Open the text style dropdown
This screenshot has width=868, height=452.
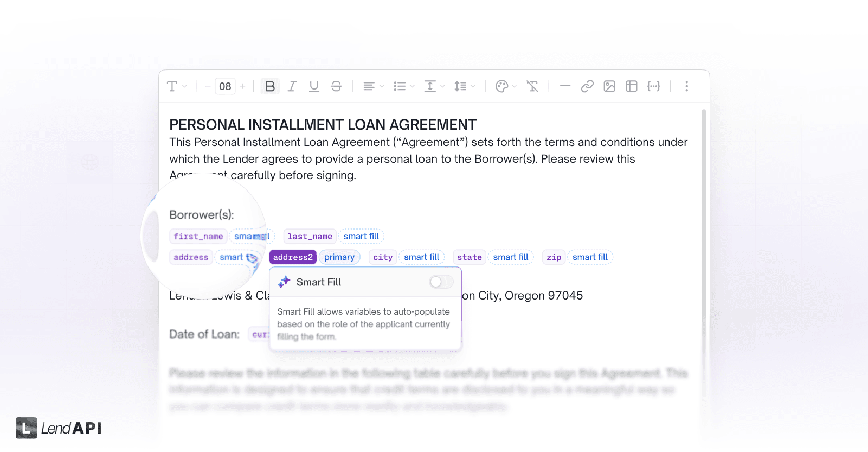tap(177, 86)
